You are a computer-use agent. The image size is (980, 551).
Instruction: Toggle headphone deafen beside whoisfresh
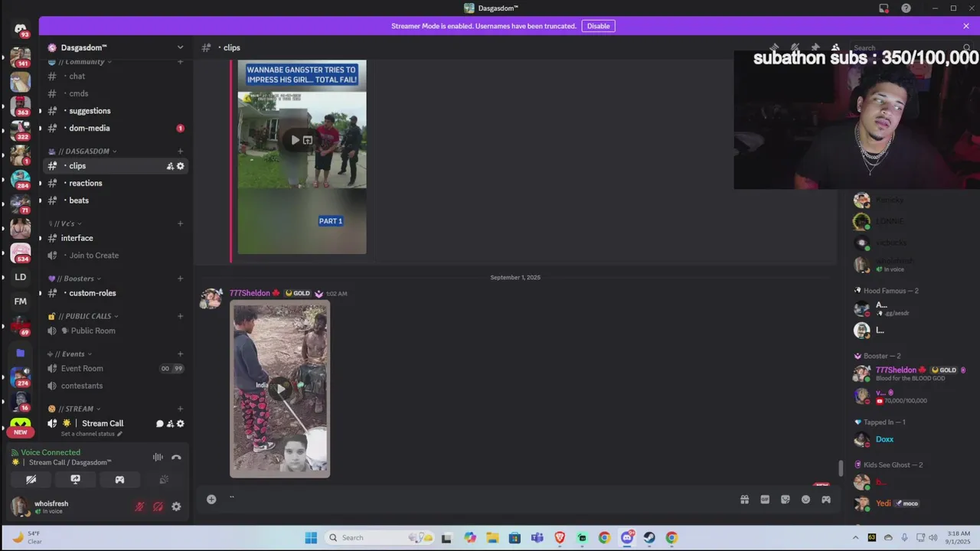158,507
